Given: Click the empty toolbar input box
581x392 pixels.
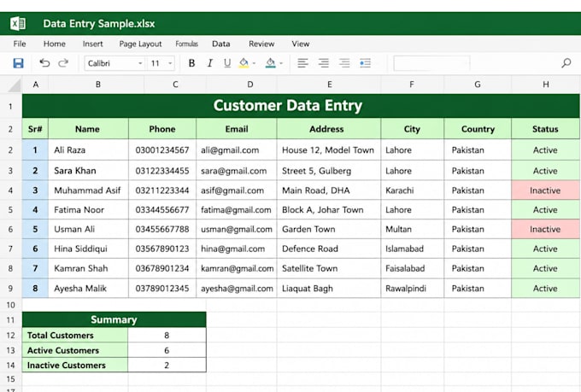Looking at the screenshot, I should coord(431,63).
